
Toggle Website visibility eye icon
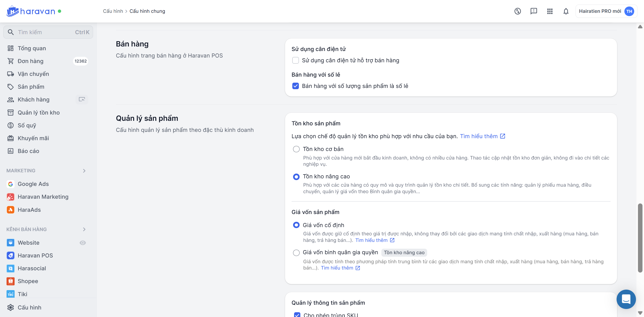[x=83, y=243]
